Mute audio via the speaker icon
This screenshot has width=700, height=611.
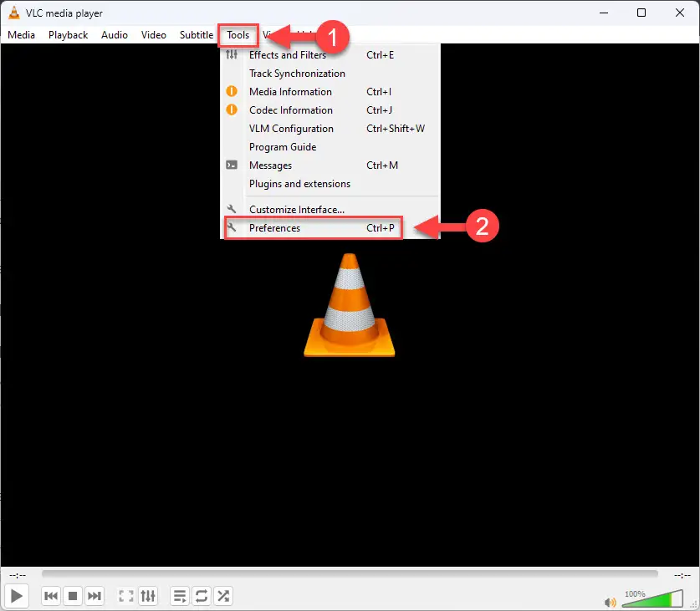pos(610,601)
